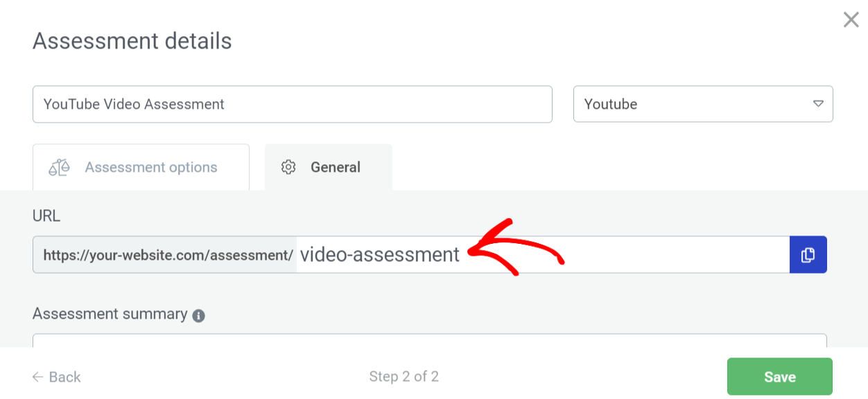The width and height of the screenshot is (868, 399).
Task: Click the scales icon on Assessment options
Action: point(59,168)
